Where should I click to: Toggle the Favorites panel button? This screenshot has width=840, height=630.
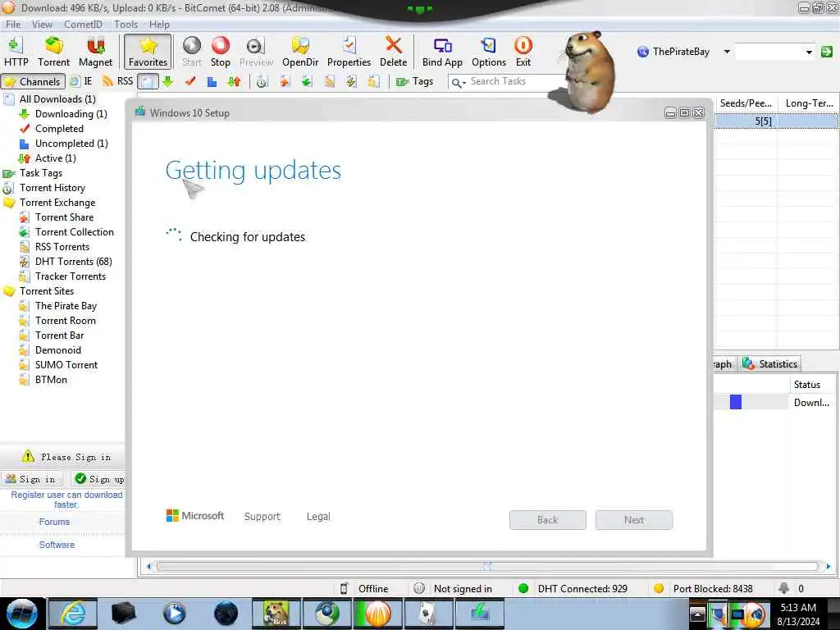click(x=148, y=52)
